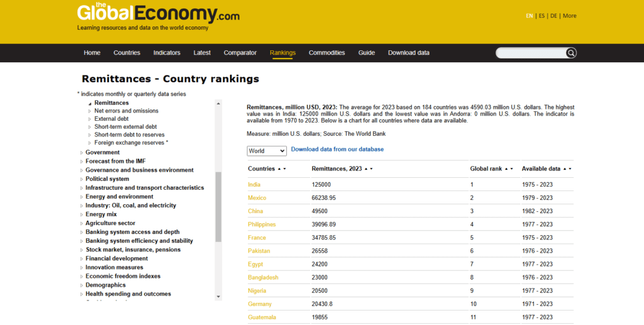Expand the Demographics category triangle
The image size is (644, 325).
[81, 285]
